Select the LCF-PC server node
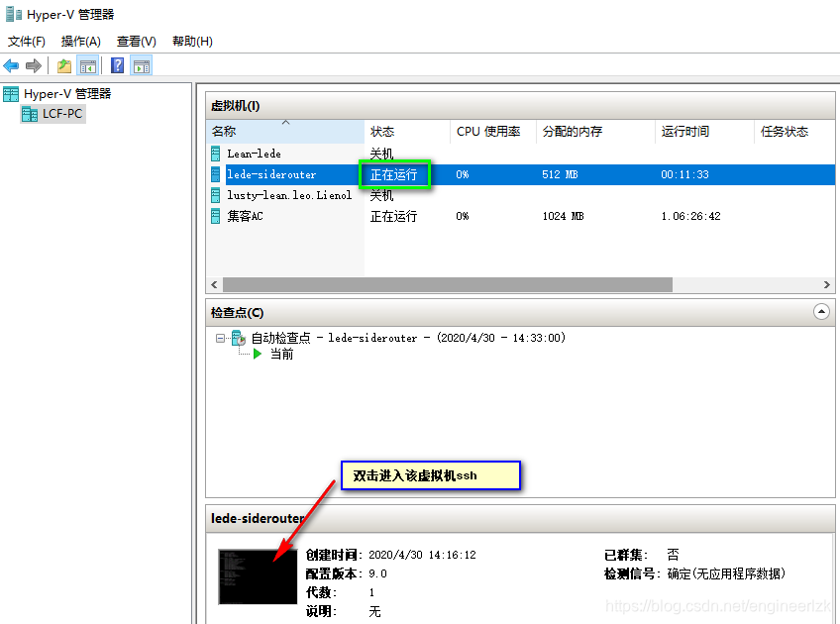 pos(52,114)
